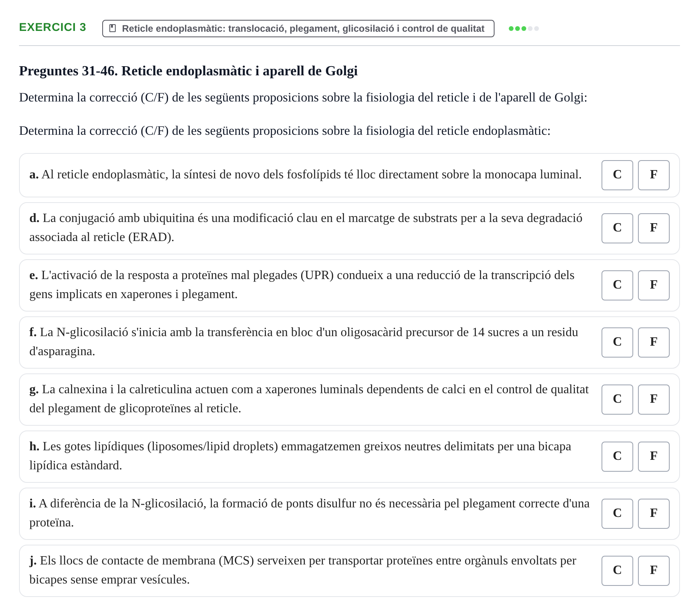Click the EXERCICI 3 heading

click(52, 27)
